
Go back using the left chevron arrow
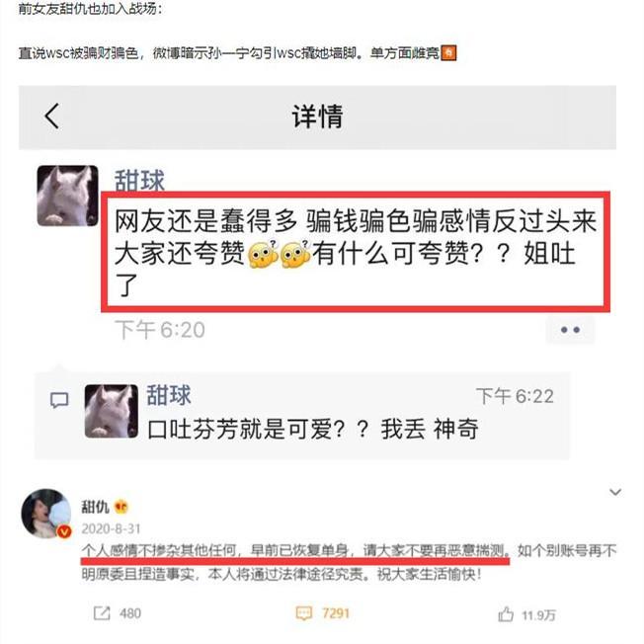coord(52,116)
